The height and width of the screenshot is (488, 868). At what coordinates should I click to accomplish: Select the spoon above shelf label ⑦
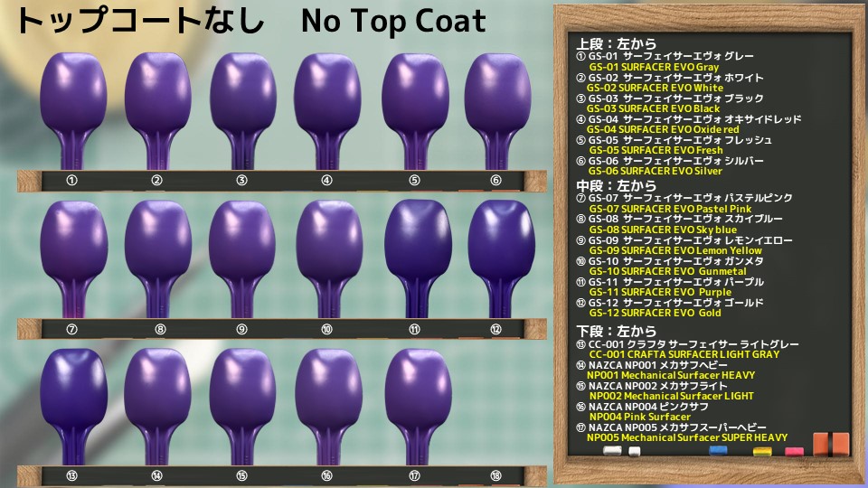[x=73, y=259]
